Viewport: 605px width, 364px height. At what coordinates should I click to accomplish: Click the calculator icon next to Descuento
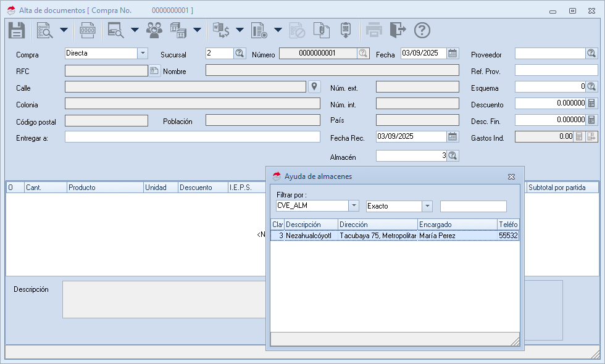(591, 104)
